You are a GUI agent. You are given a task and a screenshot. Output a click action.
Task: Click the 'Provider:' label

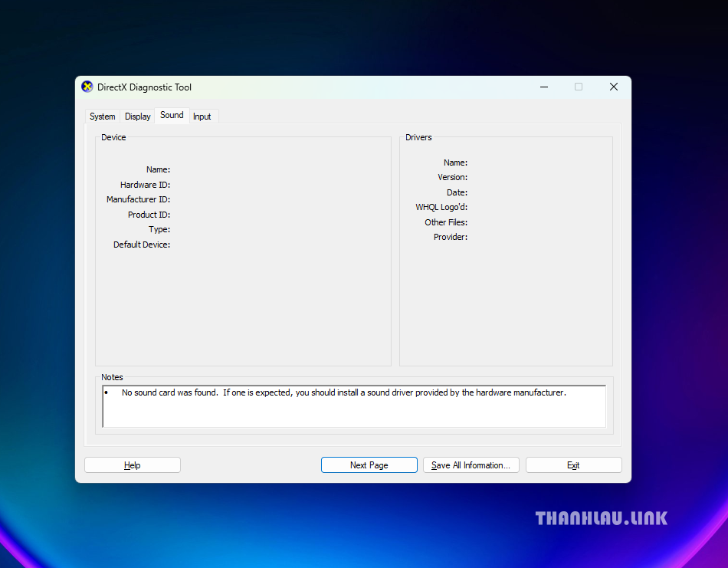(x=451, y=237)
